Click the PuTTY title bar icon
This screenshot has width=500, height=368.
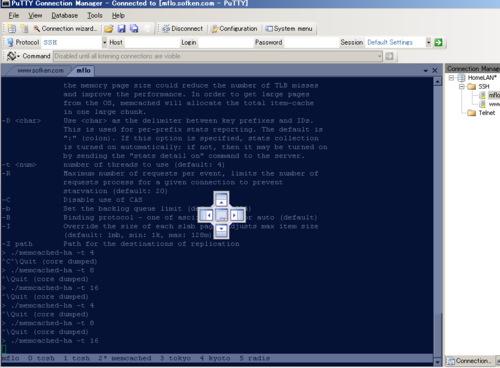tap(5, 3)
